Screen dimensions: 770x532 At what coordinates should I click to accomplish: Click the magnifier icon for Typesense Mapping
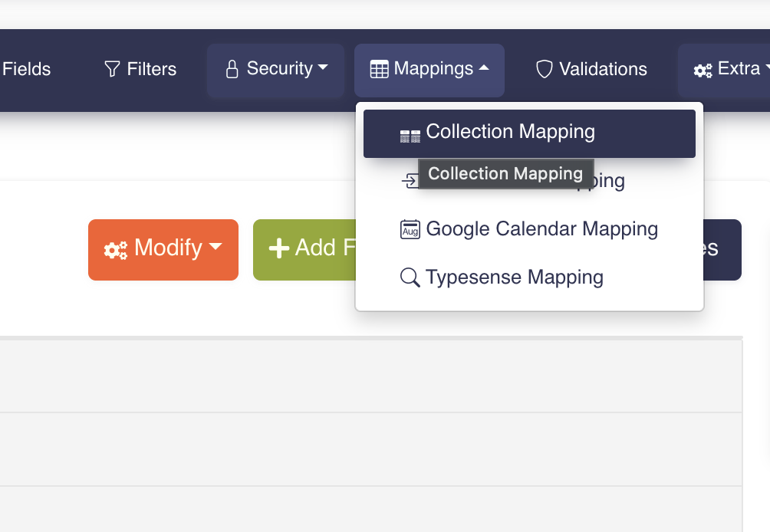coord(410,277)
